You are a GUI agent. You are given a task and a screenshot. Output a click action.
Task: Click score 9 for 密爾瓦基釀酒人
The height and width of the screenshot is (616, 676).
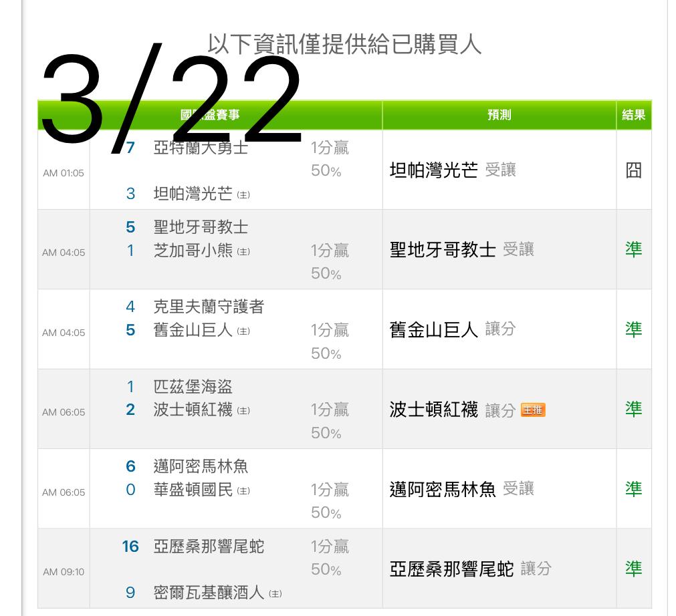130,593
